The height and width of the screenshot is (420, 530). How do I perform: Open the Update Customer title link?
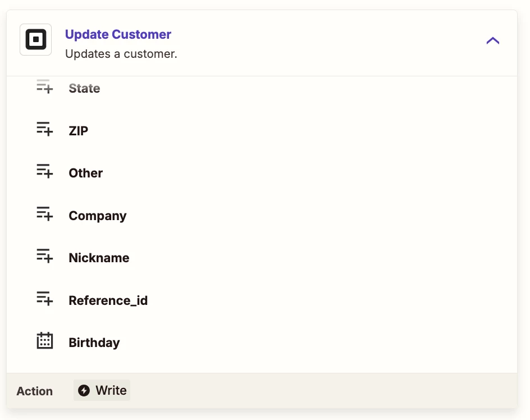pos(118,34)
